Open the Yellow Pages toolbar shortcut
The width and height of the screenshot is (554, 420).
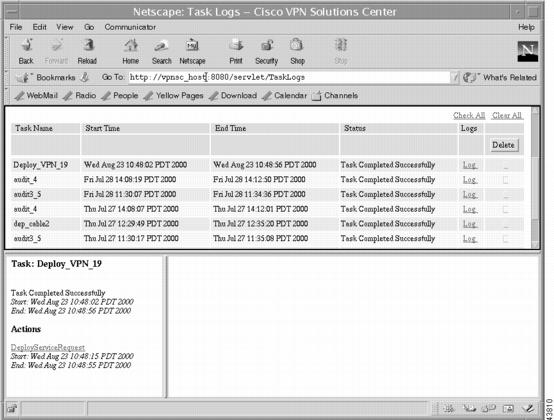(173, 95)
